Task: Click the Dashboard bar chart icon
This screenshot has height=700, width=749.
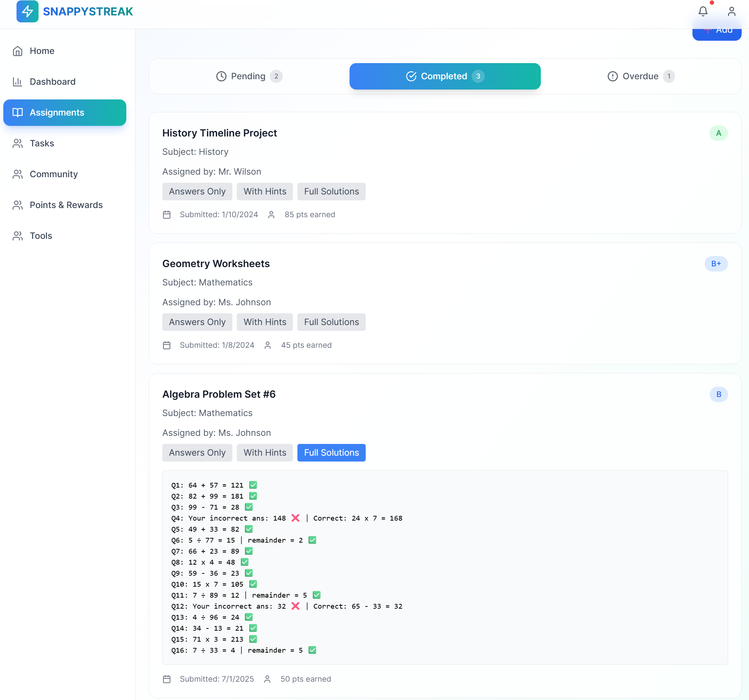Action: coord(18,82)
